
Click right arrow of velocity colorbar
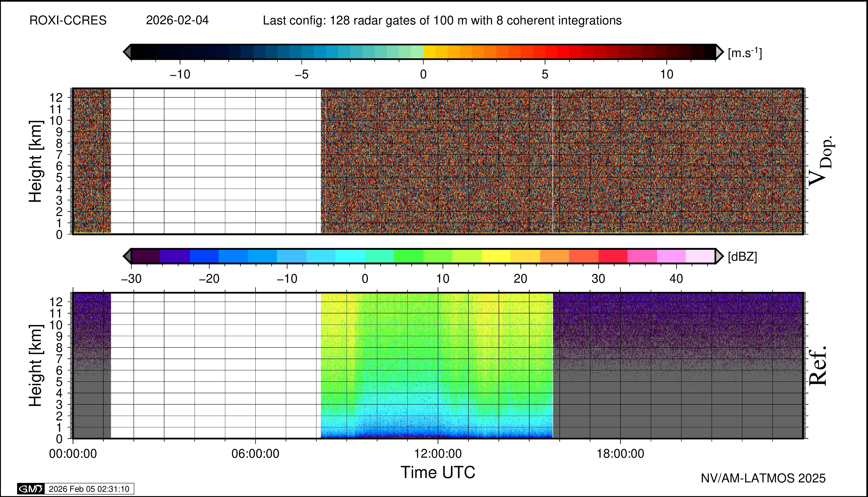pos(719,52)
